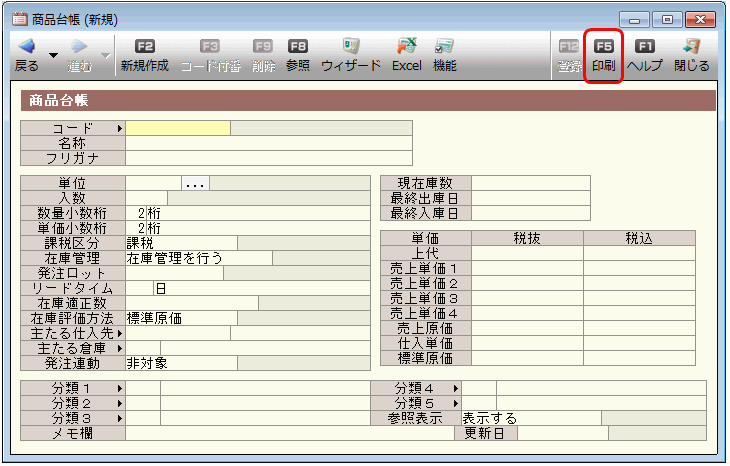Click the 閉じる close door icon
Screen dimensions: 730x466
[691, 47]
